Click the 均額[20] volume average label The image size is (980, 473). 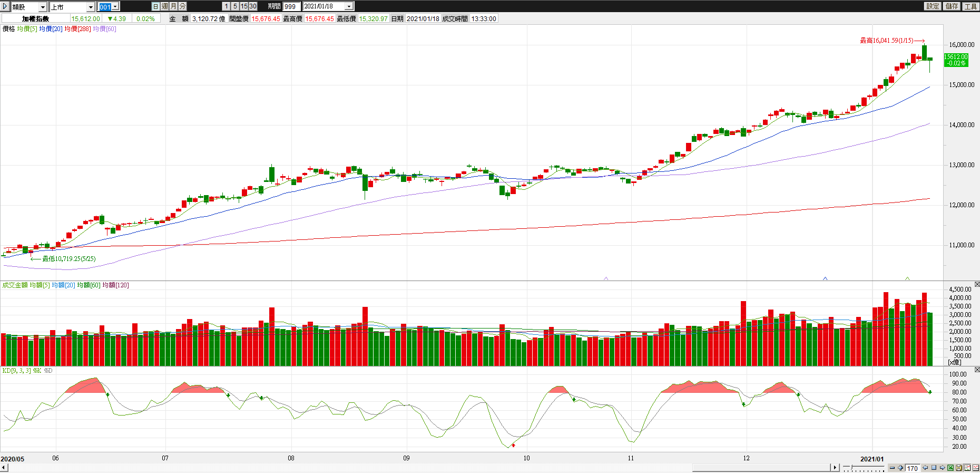[x=63, y=285]
